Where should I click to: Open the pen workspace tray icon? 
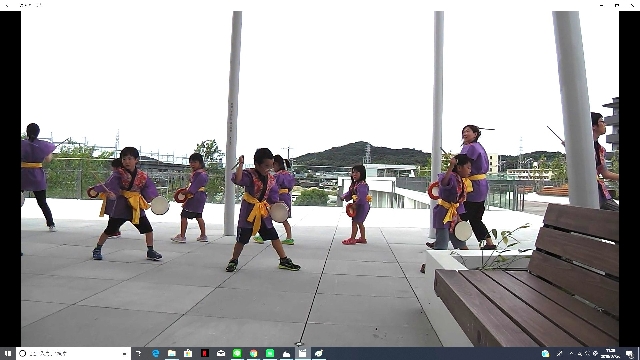[559, 353]
